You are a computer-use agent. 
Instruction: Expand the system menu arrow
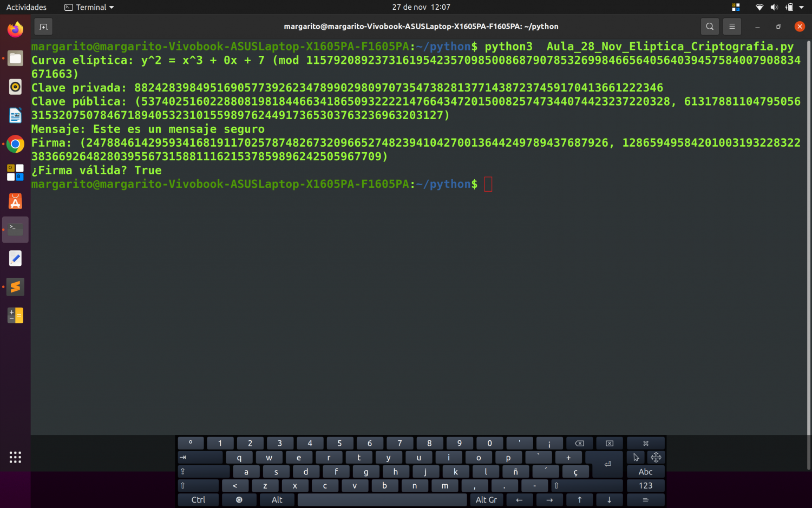click(x=802, y=7)
